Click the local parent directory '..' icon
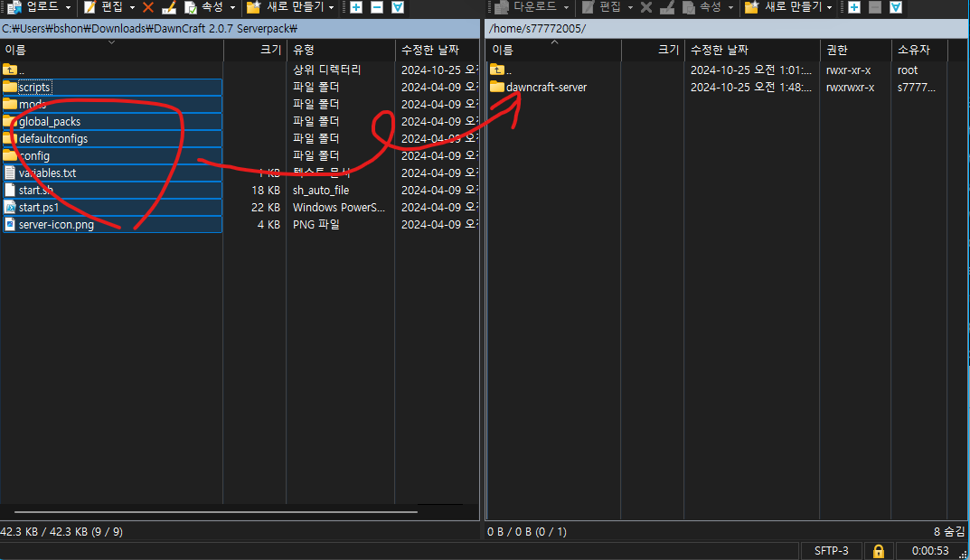This screenshot has height=560, width=970. (x=10, y=70)
